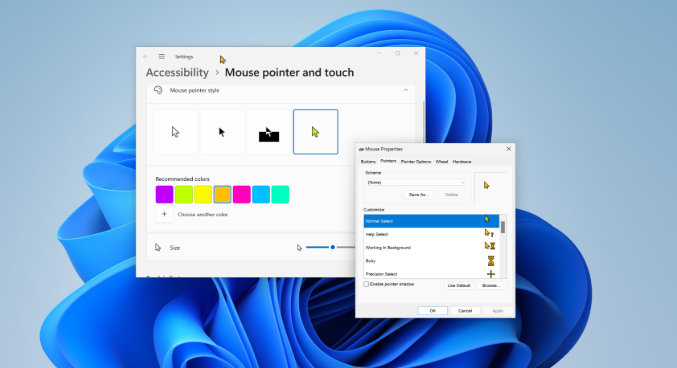Click the plus button for another color
The image size is (677, 368).
tap(164, 214)
